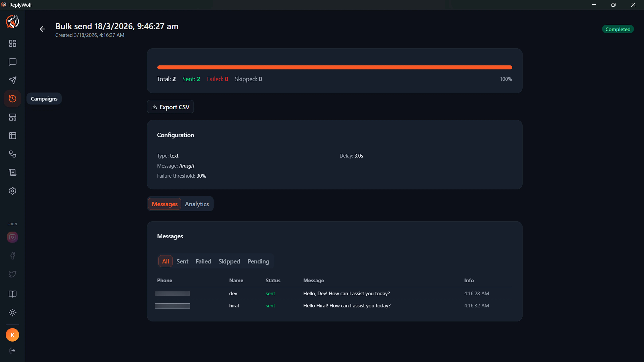Open the settings gear icon in sidebar
This screenshot has height=362, width=644.
click(12, 191)
